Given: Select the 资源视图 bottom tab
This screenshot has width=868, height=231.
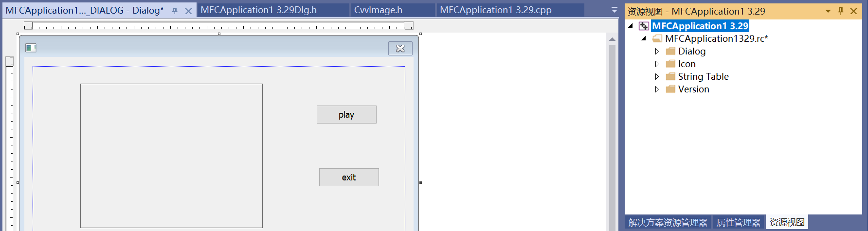Looking at the screenshot, I should (x=787, y=222).
